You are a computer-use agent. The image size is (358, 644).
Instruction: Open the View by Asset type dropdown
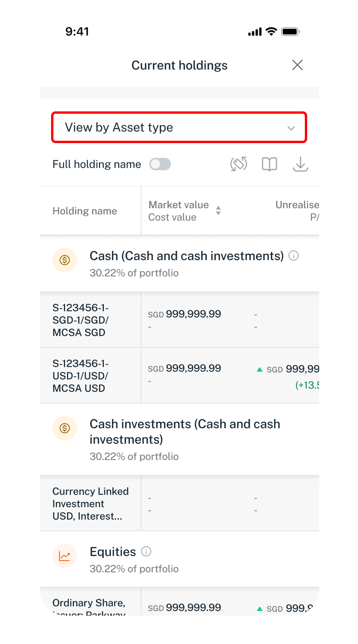point(179,127)
